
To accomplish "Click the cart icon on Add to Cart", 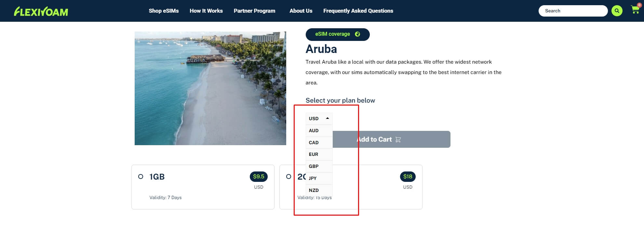I will tap(398, 140).
